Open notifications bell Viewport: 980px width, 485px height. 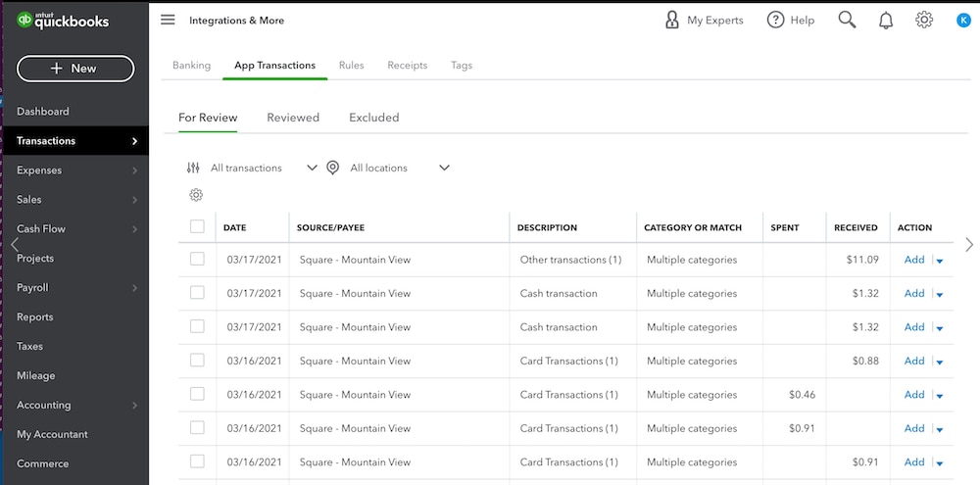click(886, 21)
